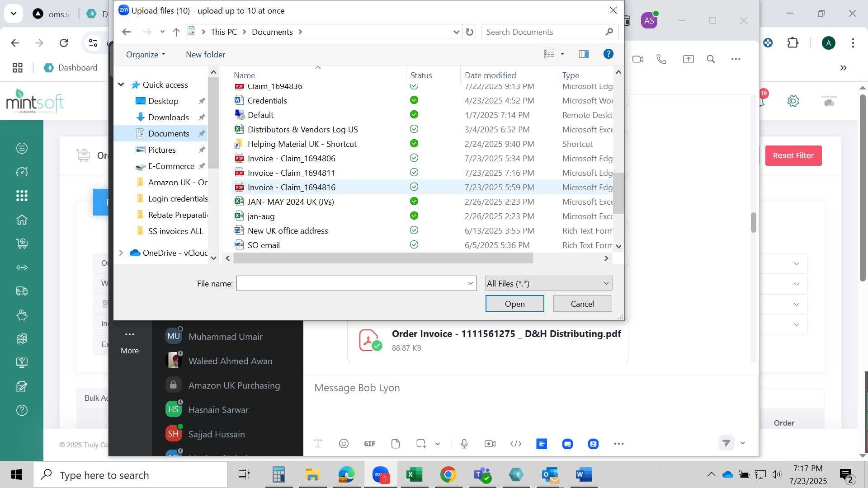Select Invoice - Claim_1694811 file

(x=291, y=173)
